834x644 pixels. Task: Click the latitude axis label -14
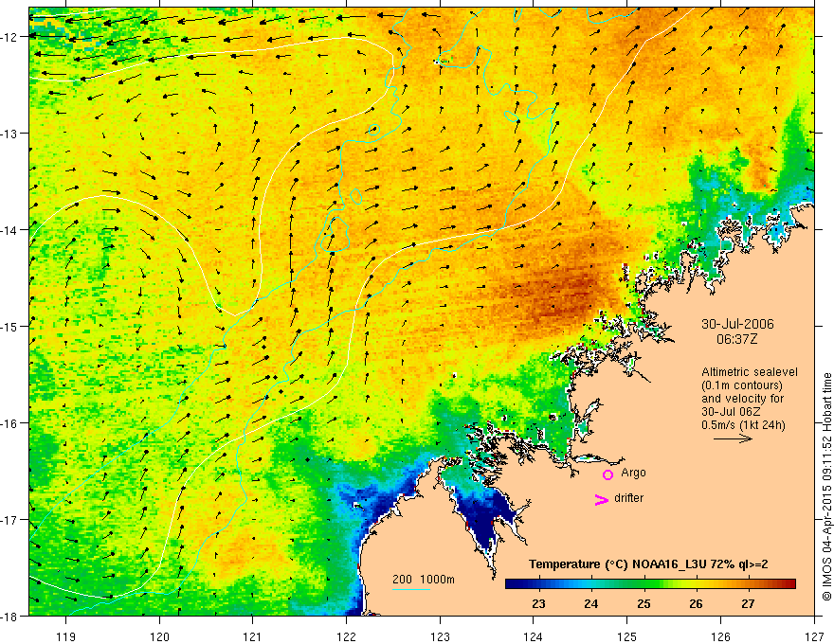click(x=9, y=230)
